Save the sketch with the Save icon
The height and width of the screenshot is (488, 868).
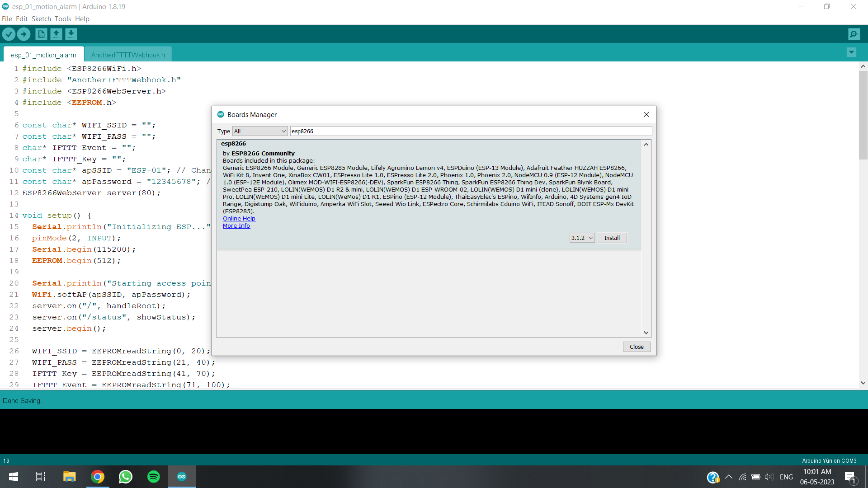pos(71,34)
